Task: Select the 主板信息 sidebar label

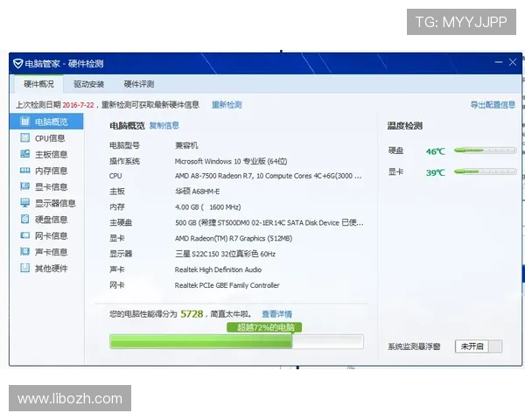Action: 52,154
